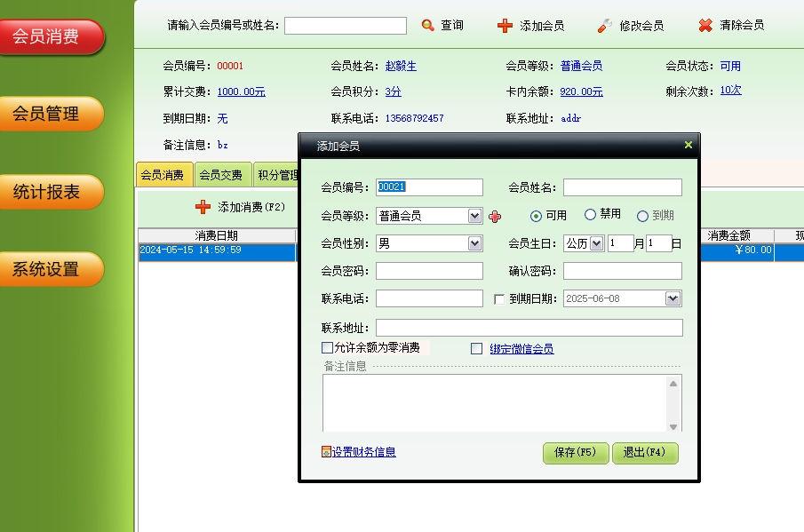This screenshot has width=804, height=532.
Task: Click the 退出(F4) button
Action: [644, 453]
